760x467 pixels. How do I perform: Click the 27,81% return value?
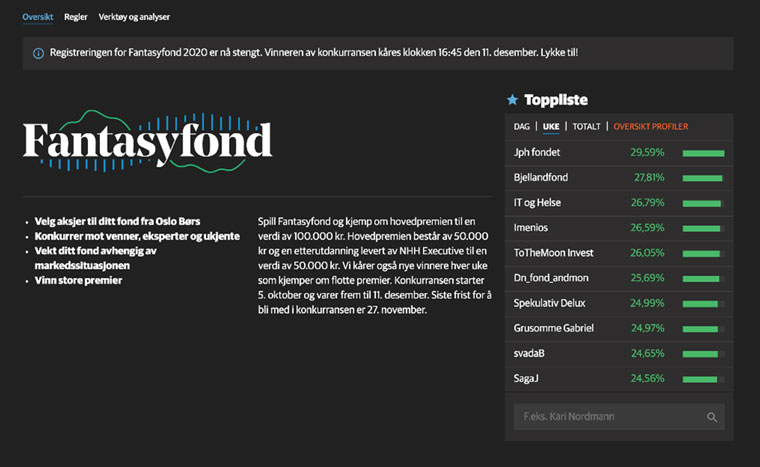(x=649, y=177)
